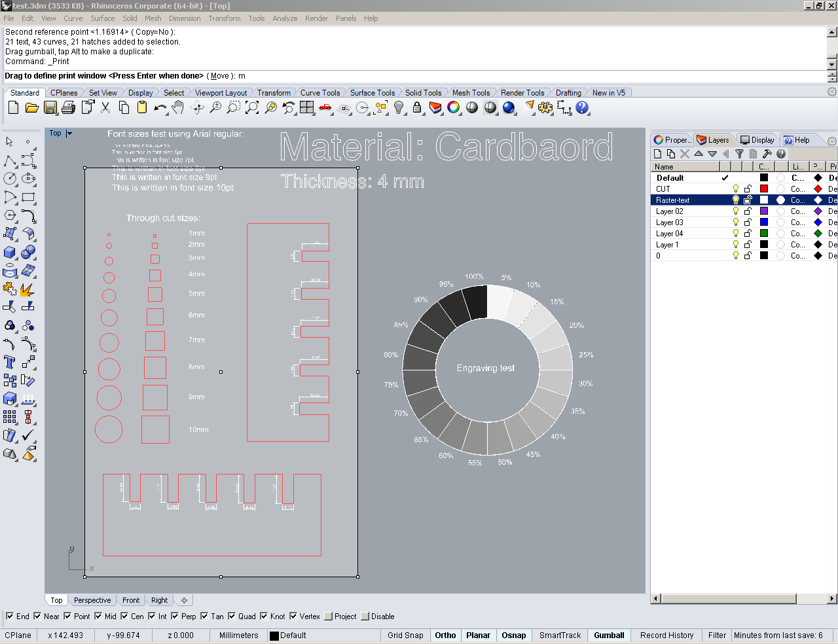This screenshot has width=838, height=644.
Task: Toggle the Project osnap checkbox
Action: (x=329, y=617)
